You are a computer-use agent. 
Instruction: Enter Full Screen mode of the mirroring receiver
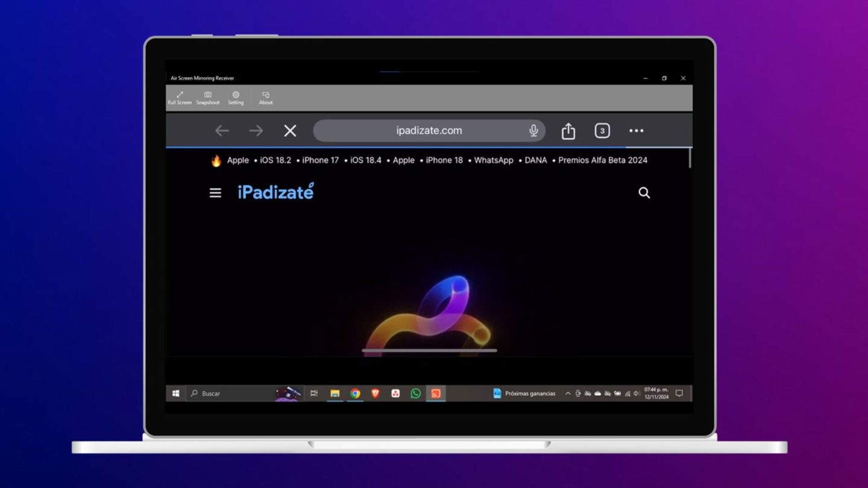pyautogui.click(x=180, y=98)
